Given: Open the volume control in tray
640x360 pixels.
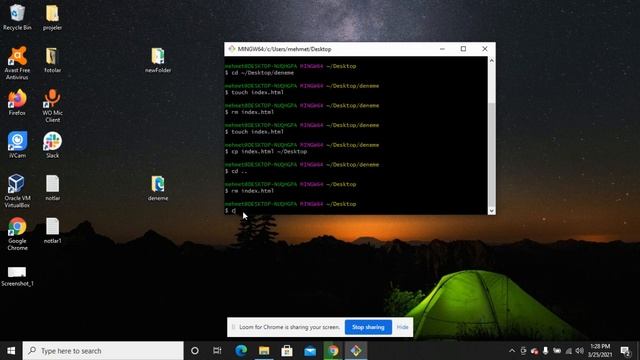Looking at the screenshot, I should (x=579, y=351).
